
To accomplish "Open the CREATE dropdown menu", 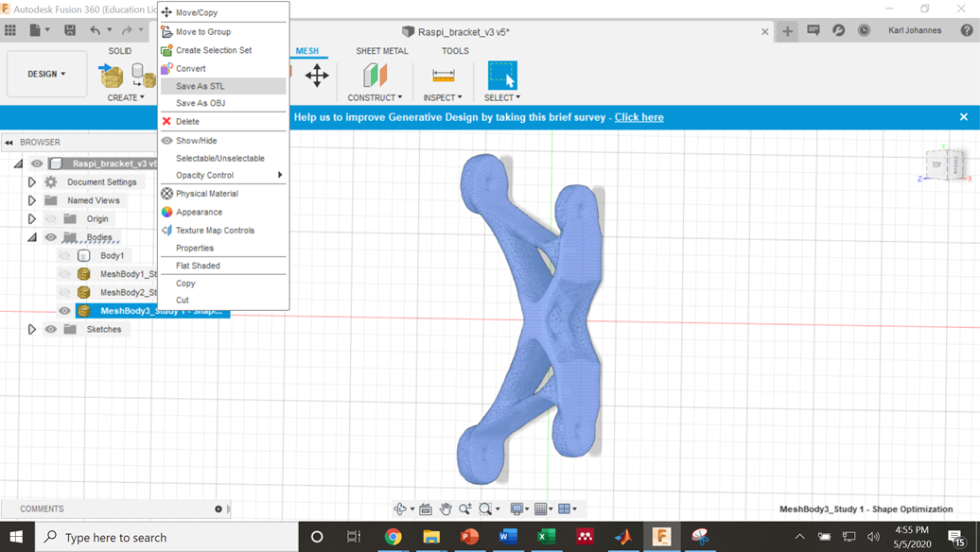I will (x=126, y=97).
